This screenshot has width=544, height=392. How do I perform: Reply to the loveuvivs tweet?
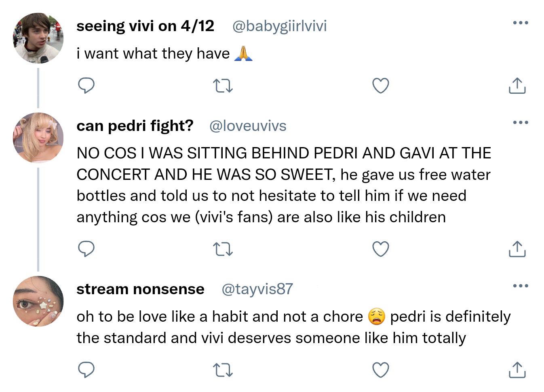[86, 249]
